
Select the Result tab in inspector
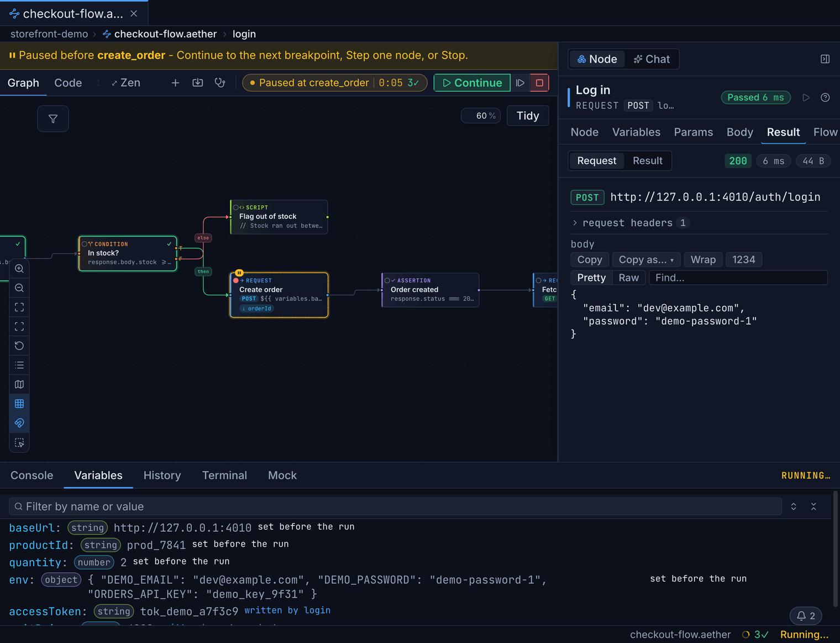pos(783,132)
